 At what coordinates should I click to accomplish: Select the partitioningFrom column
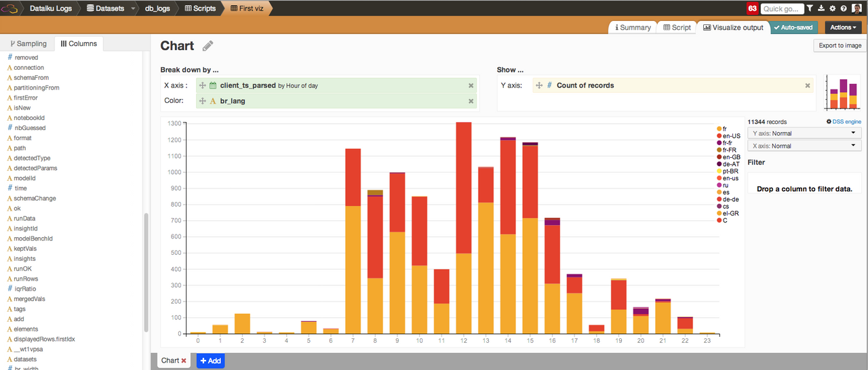[x=37, y=88]
